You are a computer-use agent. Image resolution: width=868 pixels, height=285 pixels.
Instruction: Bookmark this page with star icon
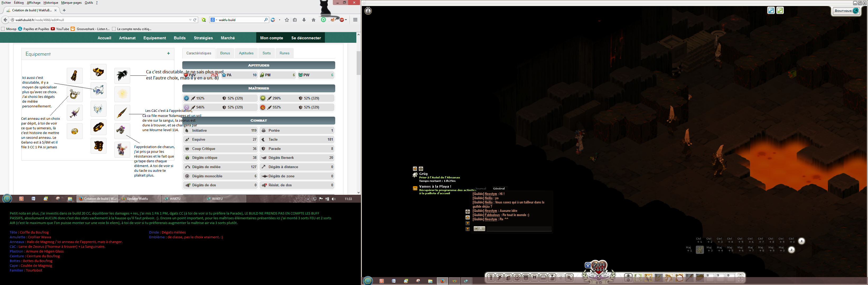[x=287, y=20]
